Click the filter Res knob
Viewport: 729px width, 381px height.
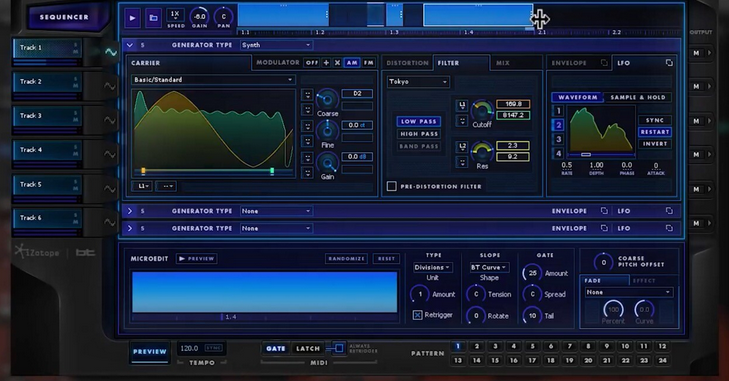click(482, 152)
